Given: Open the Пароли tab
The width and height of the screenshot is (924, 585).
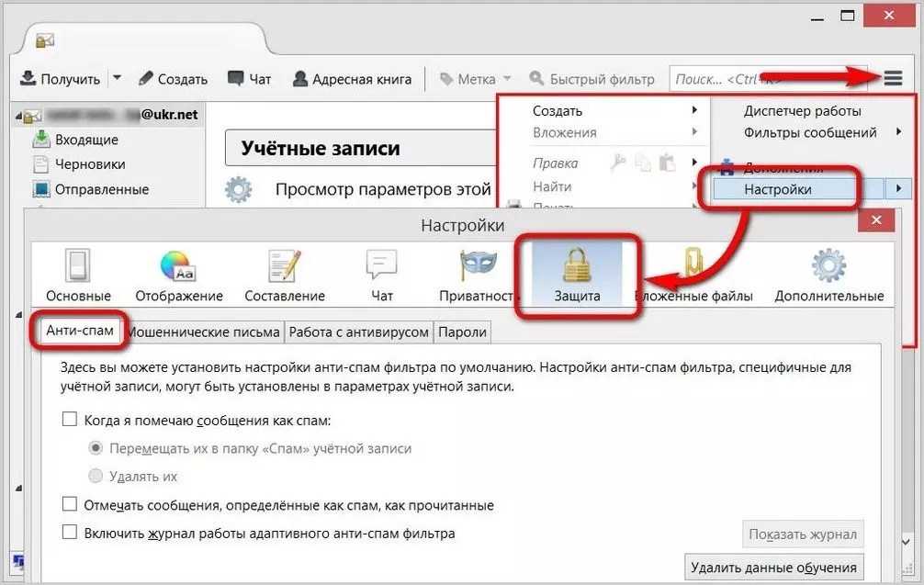Looking at the screenshot, I should tap(462, 332).
